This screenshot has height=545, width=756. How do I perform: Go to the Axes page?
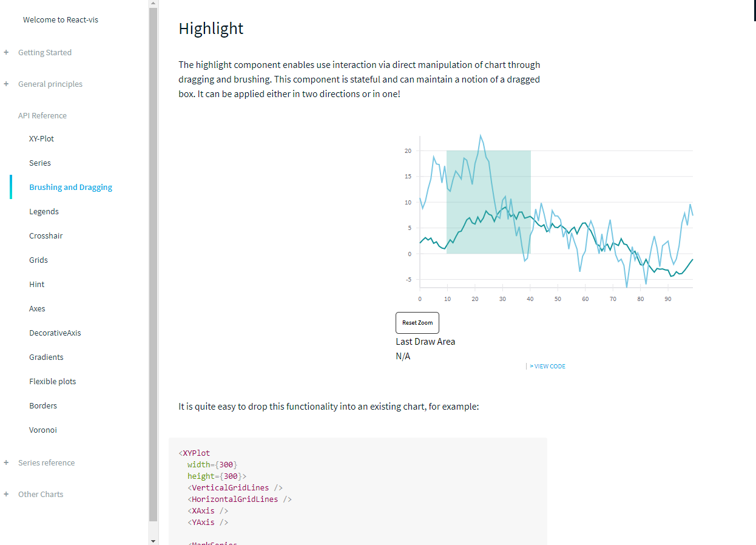[37, 309]
